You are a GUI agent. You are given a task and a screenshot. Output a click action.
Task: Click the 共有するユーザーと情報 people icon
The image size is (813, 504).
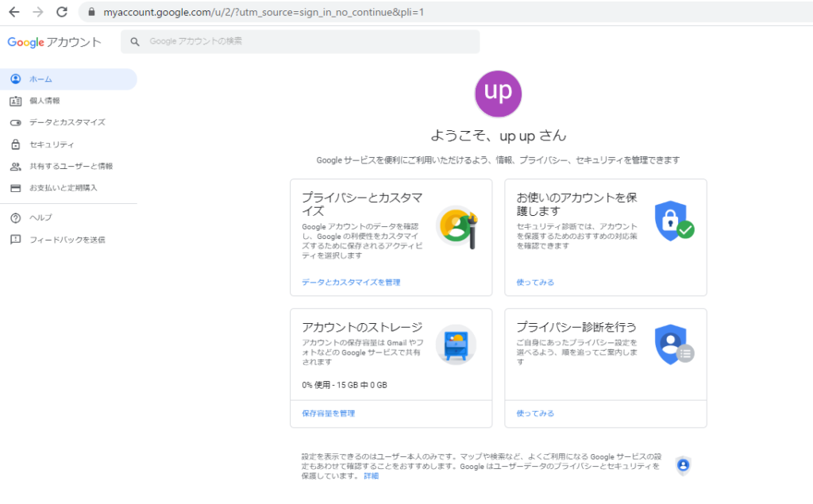click(x=16, y=167)
